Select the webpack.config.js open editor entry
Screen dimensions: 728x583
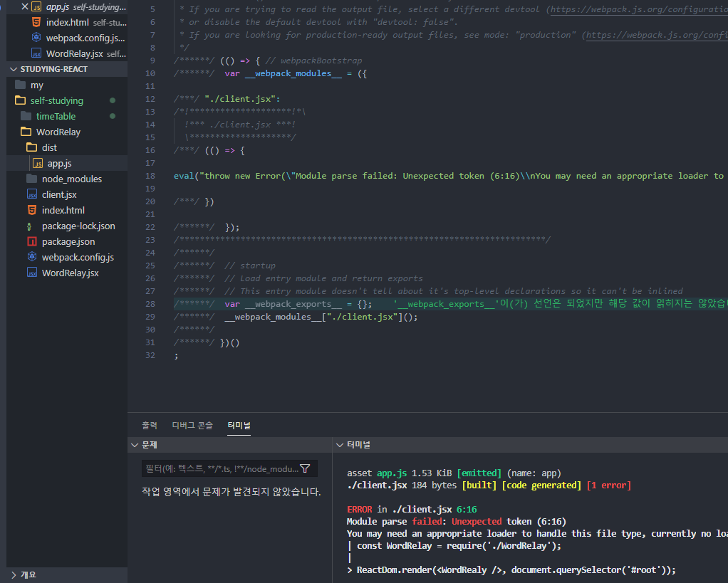[x=67, y=38]
